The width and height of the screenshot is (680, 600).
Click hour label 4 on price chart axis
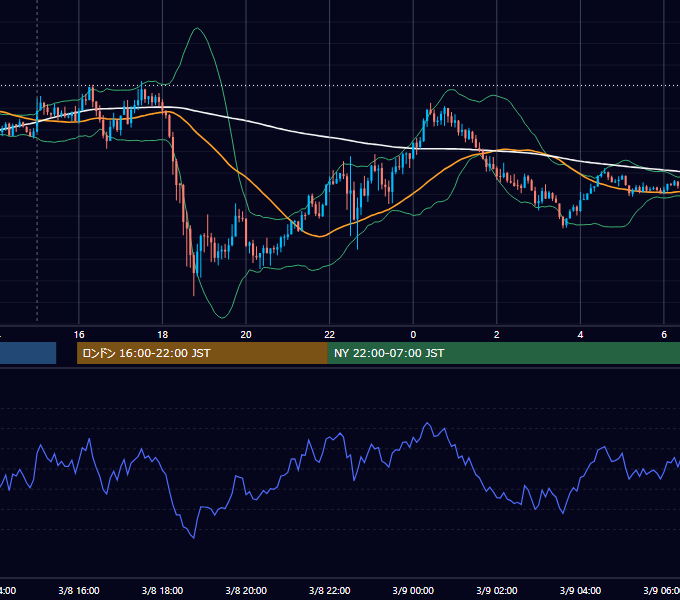pos(580,335)
